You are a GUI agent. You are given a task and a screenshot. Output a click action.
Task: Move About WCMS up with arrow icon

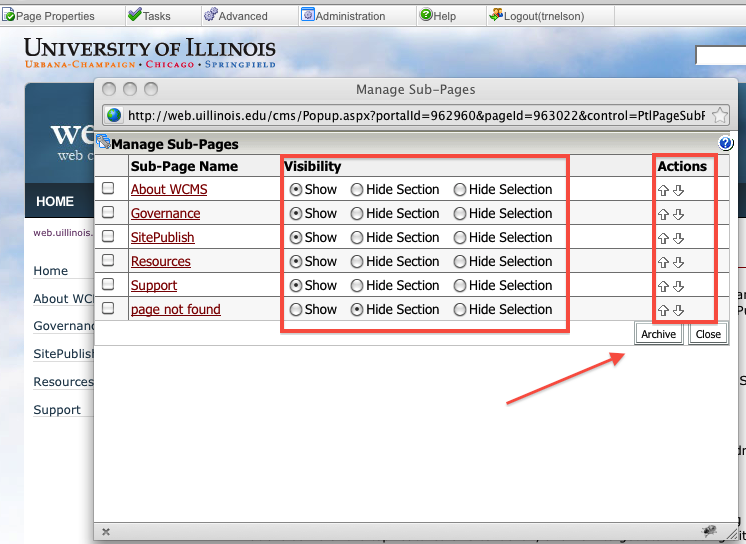(x=663, y=191)
